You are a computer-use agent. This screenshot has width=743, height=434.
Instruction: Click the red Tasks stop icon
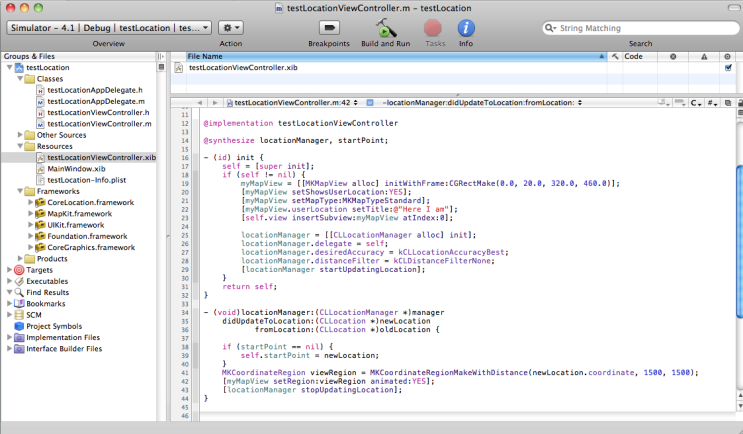[433, 28]
